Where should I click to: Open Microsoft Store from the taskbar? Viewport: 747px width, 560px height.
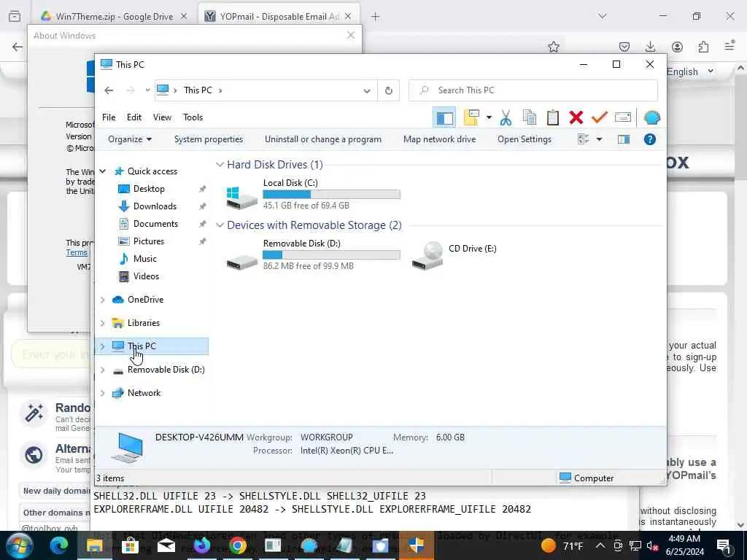pyautogui.click(x=130, y=545)
